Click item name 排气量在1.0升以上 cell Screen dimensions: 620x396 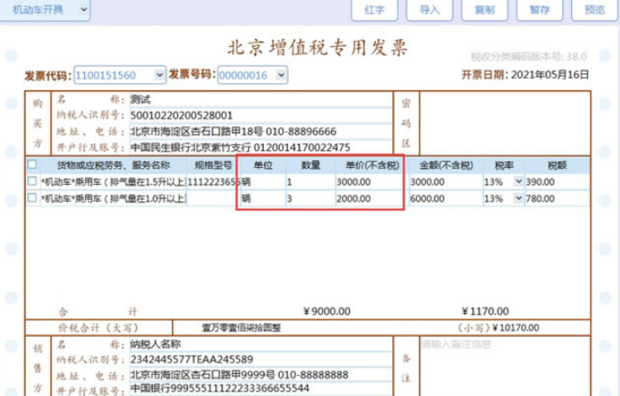113,198
